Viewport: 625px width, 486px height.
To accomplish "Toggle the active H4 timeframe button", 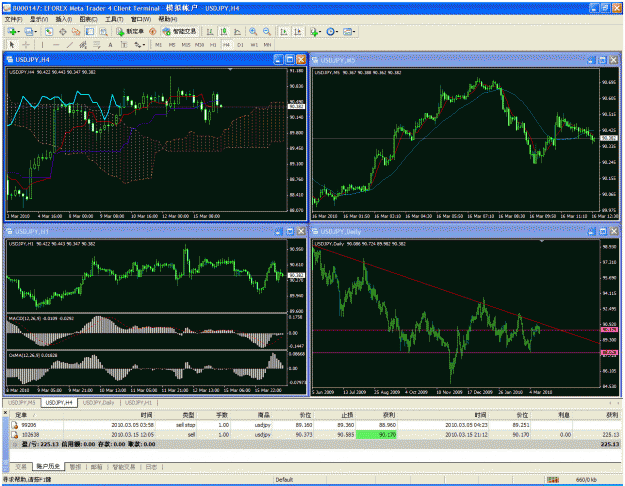I will (226, 45).
